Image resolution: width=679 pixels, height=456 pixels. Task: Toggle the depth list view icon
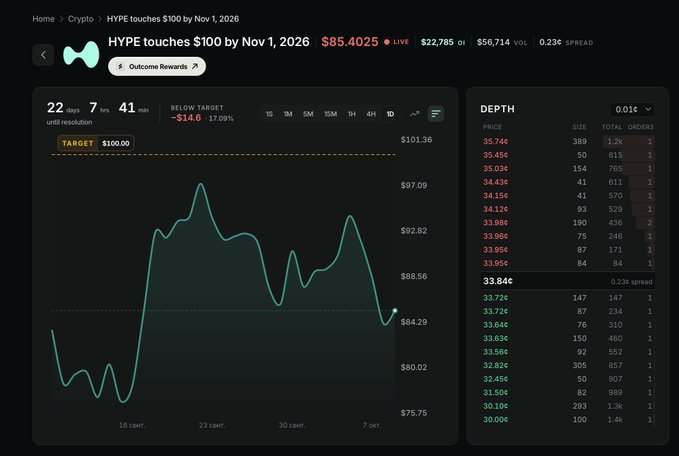point(436,114)
